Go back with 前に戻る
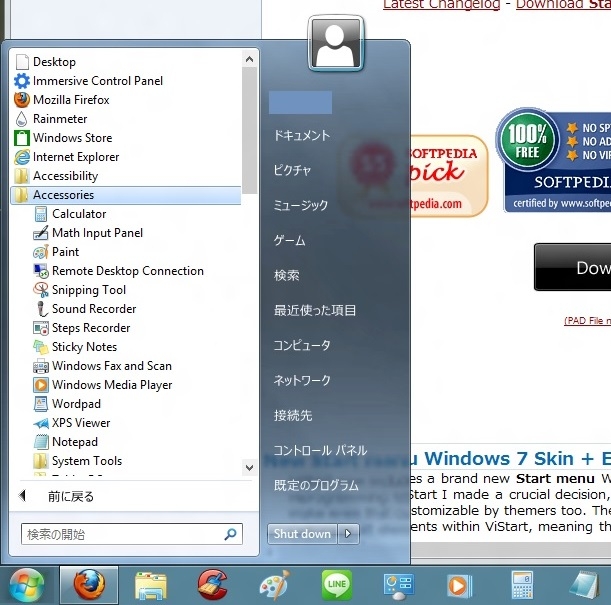The image size is (611, 605). 57,497
